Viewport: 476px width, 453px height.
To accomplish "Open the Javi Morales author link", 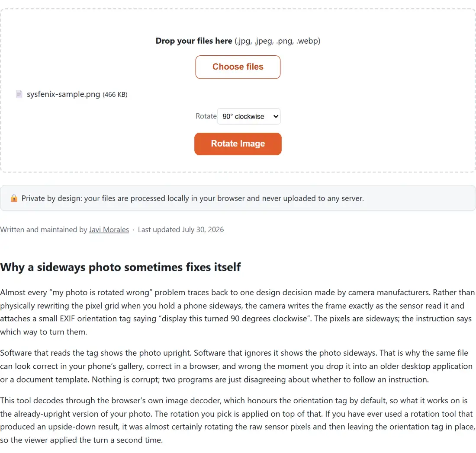I will [109, 230].
